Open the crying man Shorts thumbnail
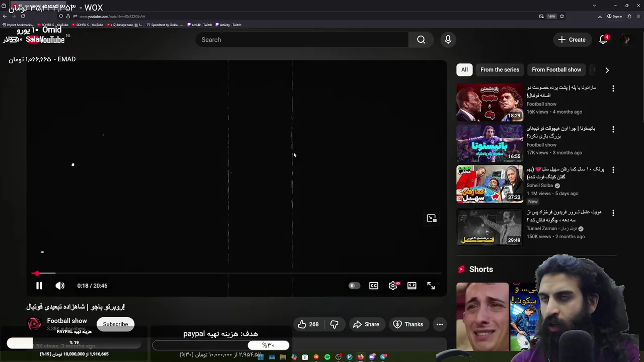Viewport: 644px width, 362px height. coord(482,317)
